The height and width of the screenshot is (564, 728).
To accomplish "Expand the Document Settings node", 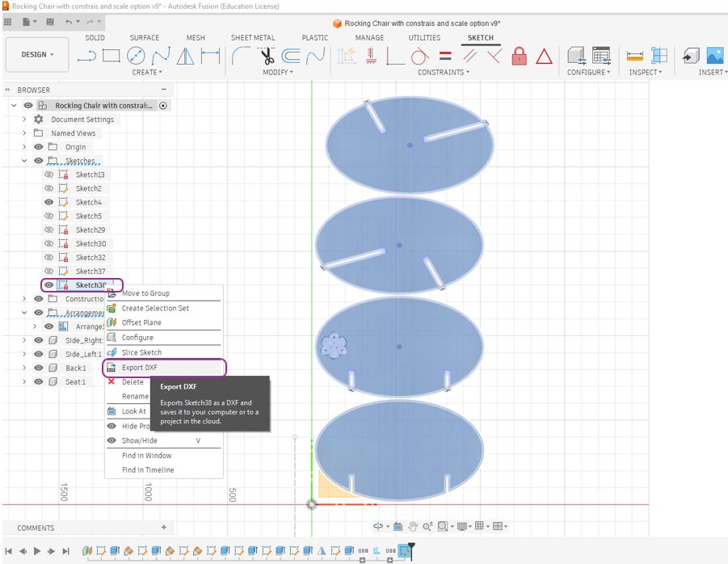I will [x=24, y=120].
